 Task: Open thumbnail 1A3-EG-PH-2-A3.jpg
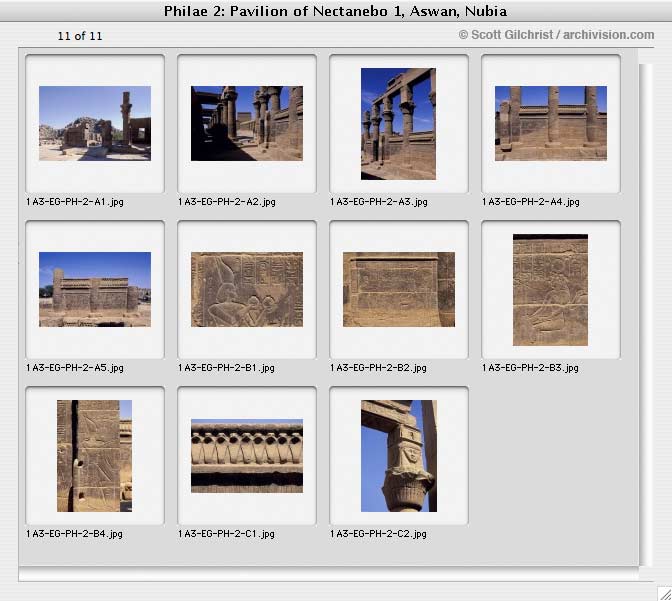coord(399,124)
